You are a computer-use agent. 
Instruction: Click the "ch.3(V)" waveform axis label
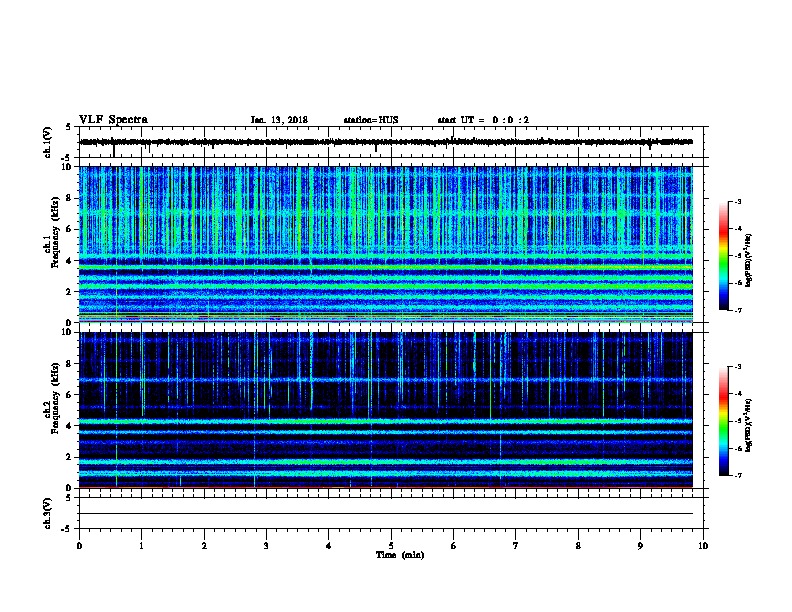(x=47, y=513)
